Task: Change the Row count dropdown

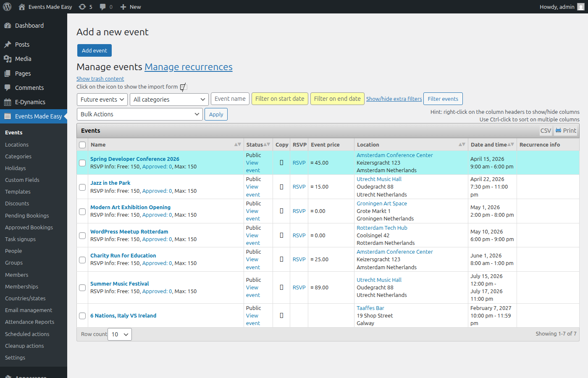Action: tap(119, 334)
